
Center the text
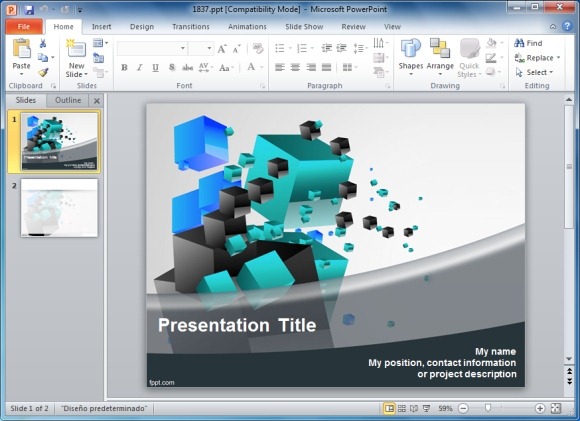point(295,67)
